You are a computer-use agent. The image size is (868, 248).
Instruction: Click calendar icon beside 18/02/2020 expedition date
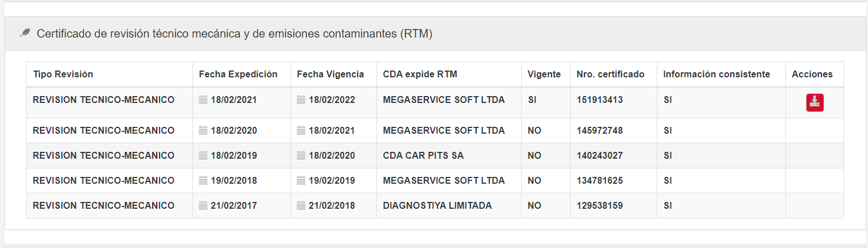pyautogui.click(x=203, y=131)
